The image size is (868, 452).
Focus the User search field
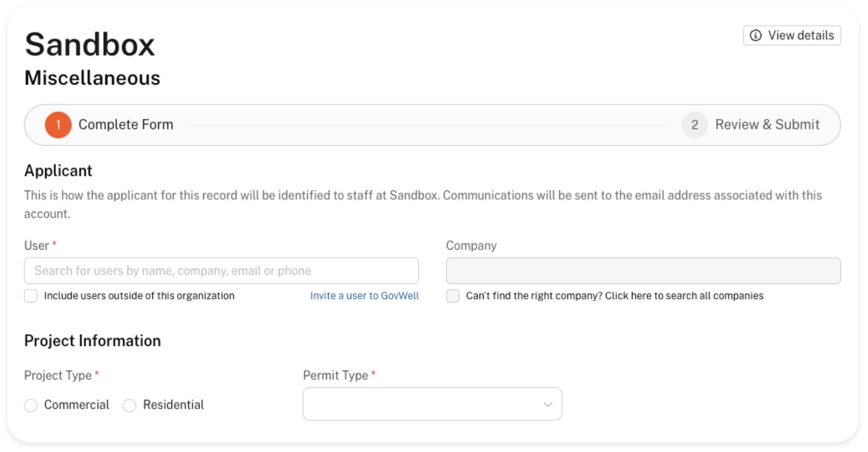tap(221, 271)
